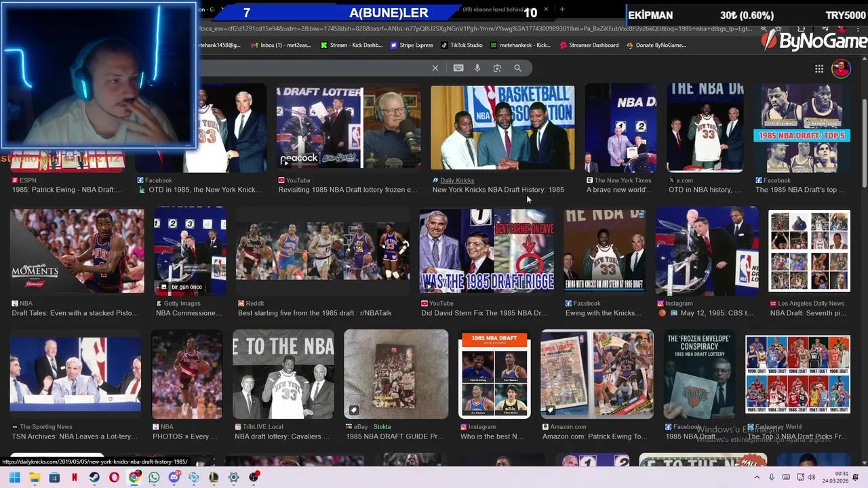Image resolution: width=868 pixels, height=488 pixels.
Task: Open the ESPN '1985: Patrick Ewing' result
Action: (67, 190)
